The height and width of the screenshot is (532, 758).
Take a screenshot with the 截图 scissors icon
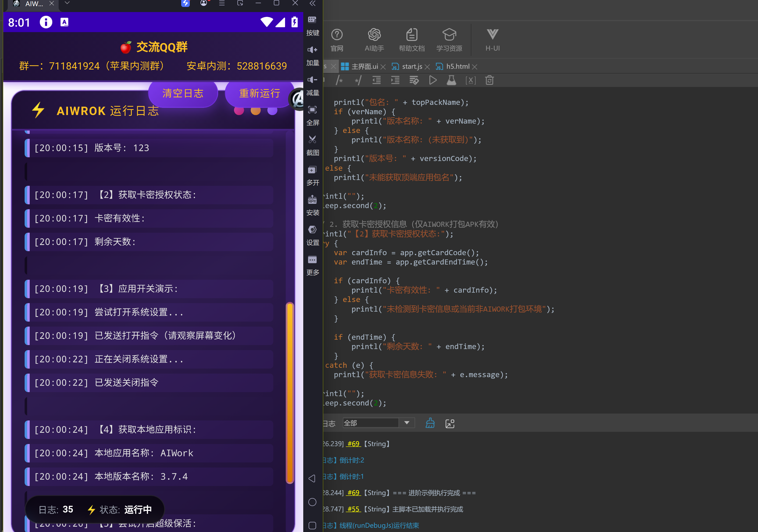[312, 140]
